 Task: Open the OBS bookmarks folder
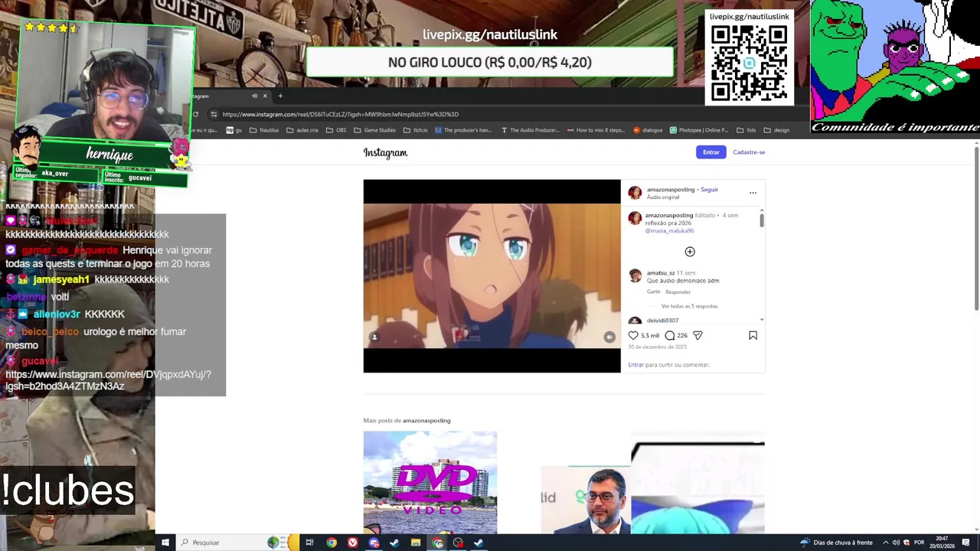(x=336, y=130)
